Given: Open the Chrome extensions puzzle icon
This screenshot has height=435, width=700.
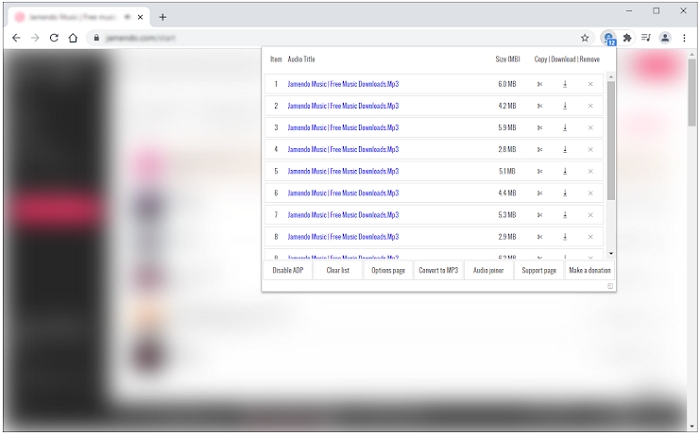Looking at the screenshot, I should 627,38.
